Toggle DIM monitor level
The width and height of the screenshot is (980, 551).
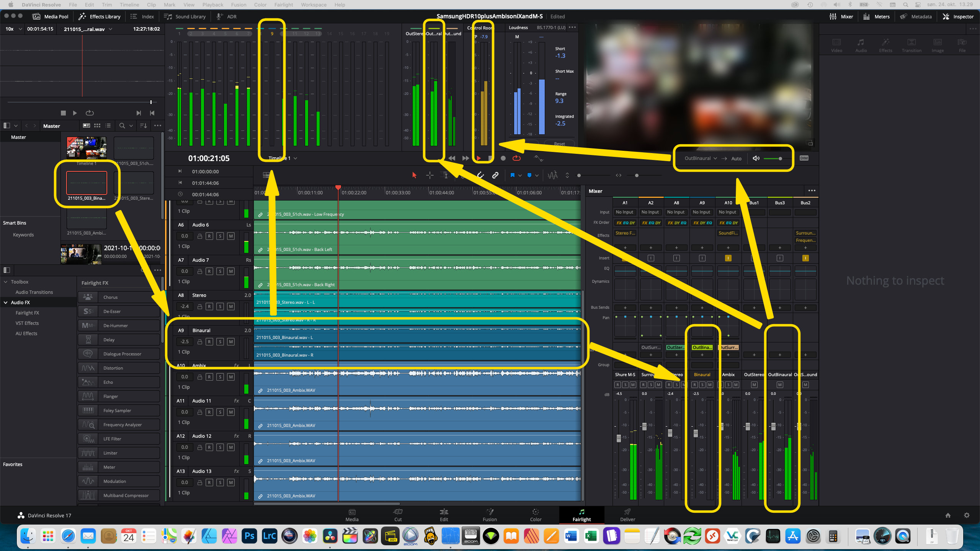804,158
